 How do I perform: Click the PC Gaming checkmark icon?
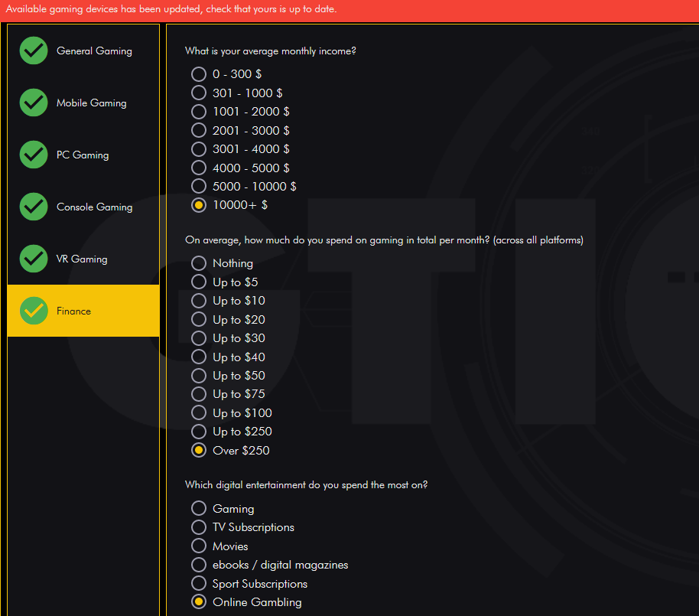(x=34, y=155)
